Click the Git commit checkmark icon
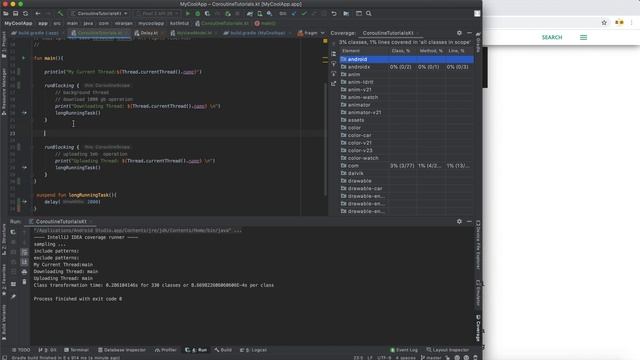 (x=304, y=13)
